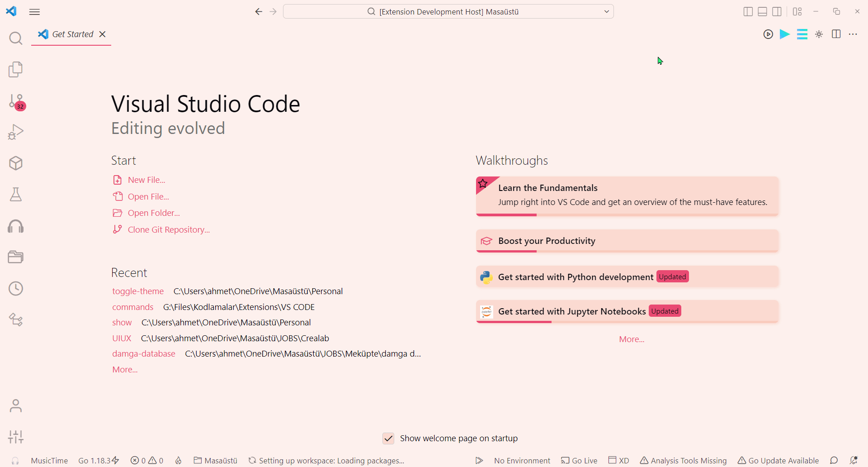
Task: Open recent folder UIUX
Action: click(x=122, y=338)
